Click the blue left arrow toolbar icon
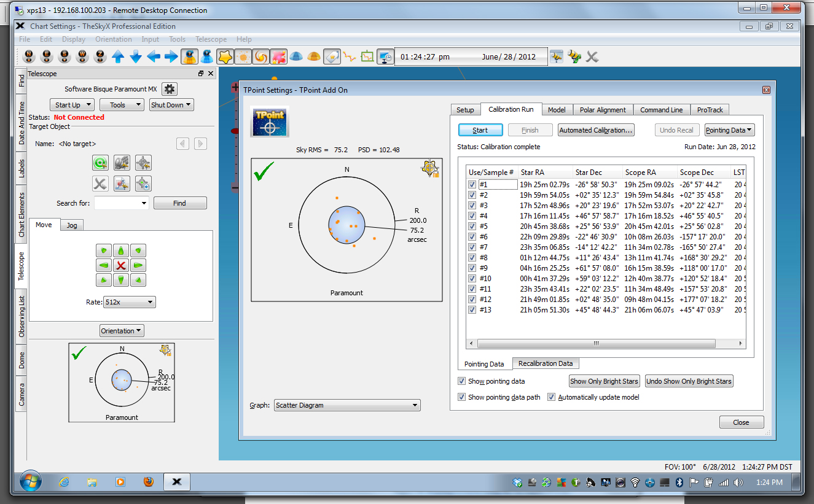Image resolution: width=814 pixels, height=504 pixels. point(154,56)
